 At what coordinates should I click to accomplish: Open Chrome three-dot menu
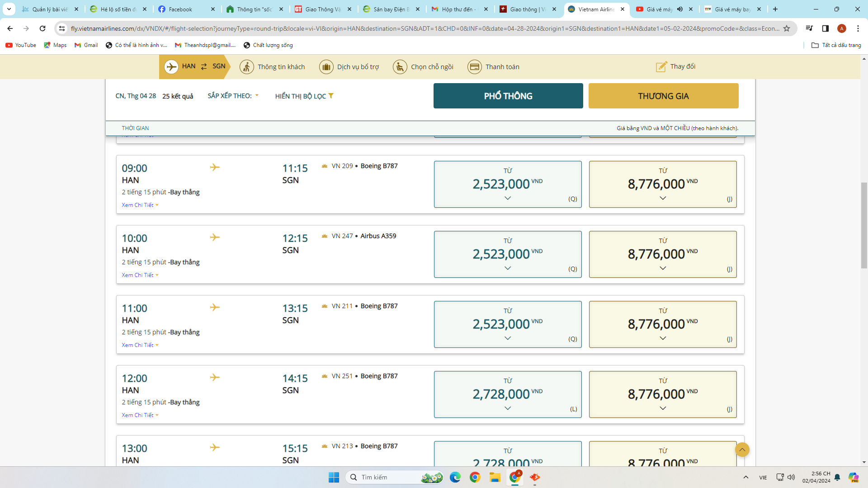coord(858,28)
